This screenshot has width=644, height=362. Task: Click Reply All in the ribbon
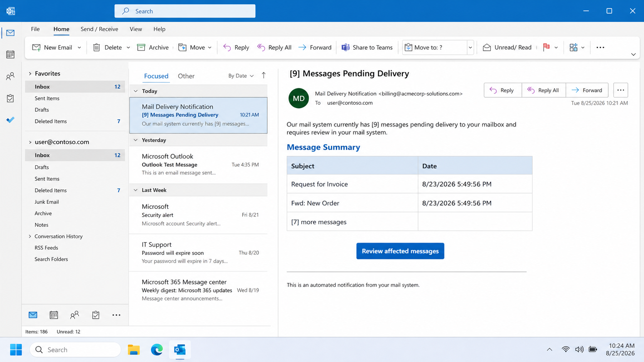[x=274, y=47]
